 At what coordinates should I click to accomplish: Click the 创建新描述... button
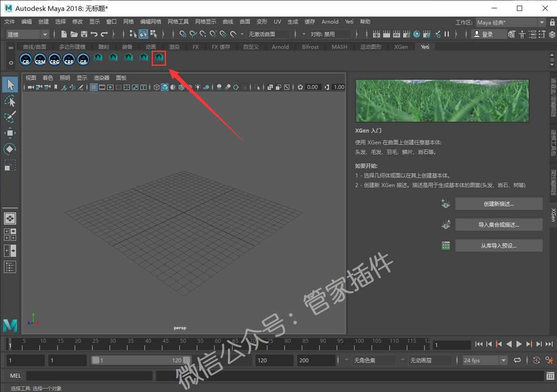(499, 204)
